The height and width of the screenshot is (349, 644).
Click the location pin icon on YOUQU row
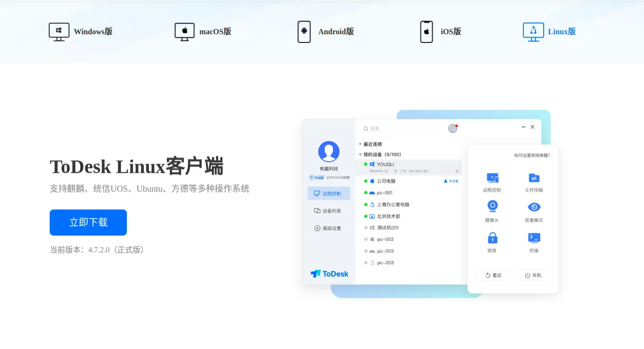point(457,171)
